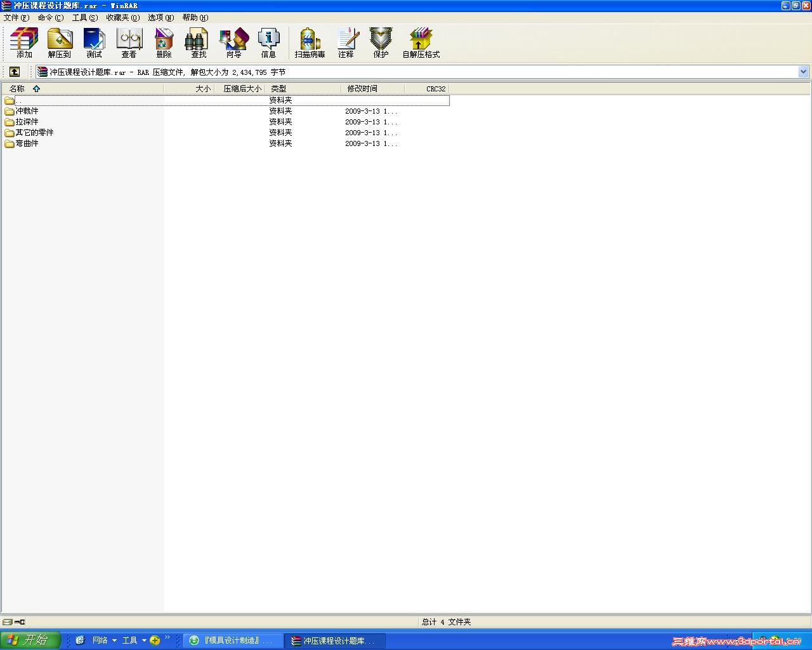812x650 pixels.
Task: Open the 工具 (Tools) menu
Action: [x=85, y=18]
